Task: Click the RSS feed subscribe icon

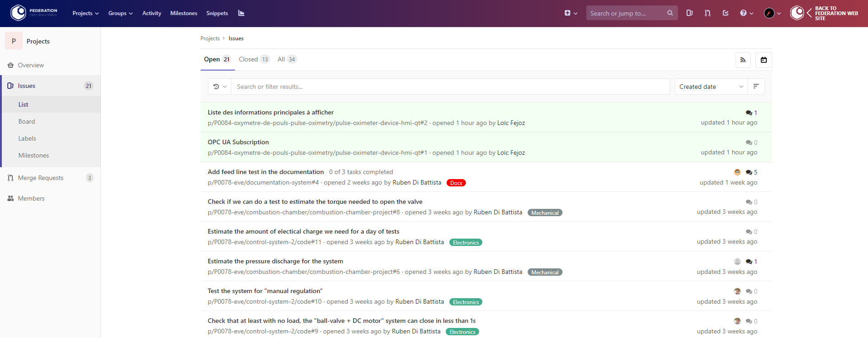Action: point(742,60)
